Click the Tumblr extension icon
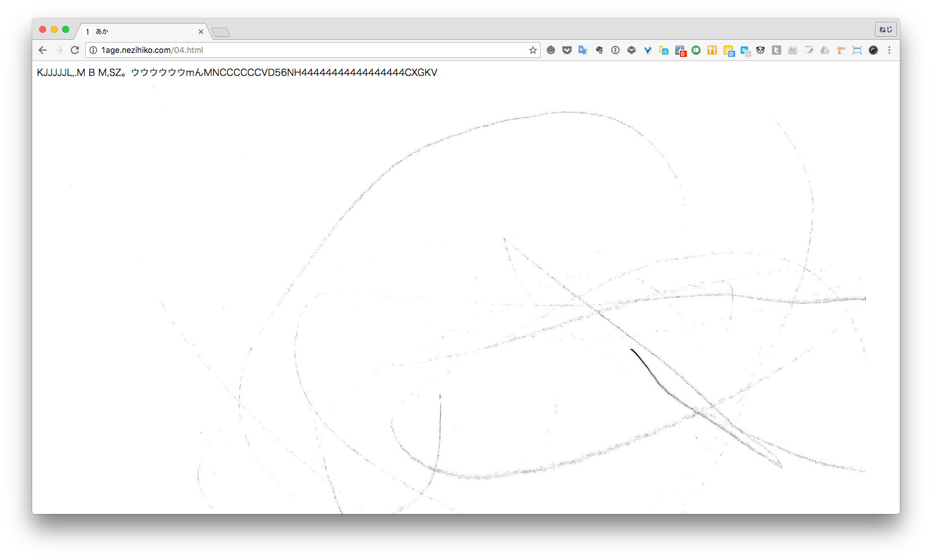 click(777, 50)
